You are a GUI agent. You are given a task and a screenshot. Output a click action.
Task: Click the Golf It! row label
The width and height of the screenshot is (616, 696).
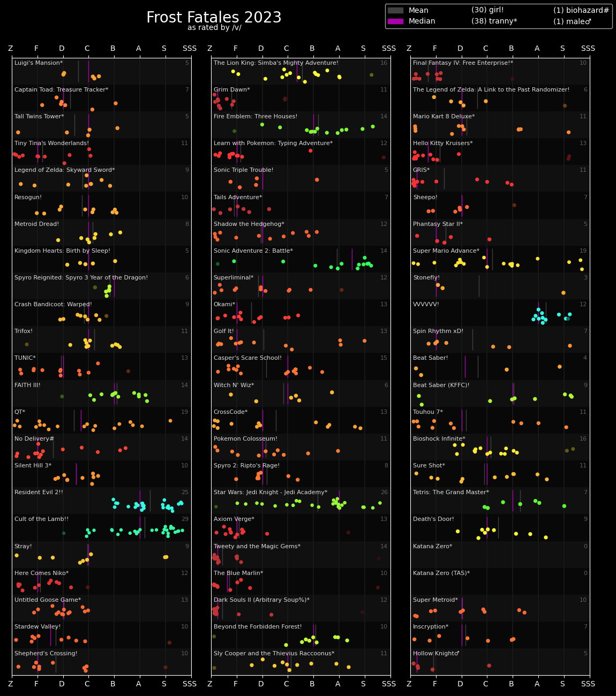point(224,331)
